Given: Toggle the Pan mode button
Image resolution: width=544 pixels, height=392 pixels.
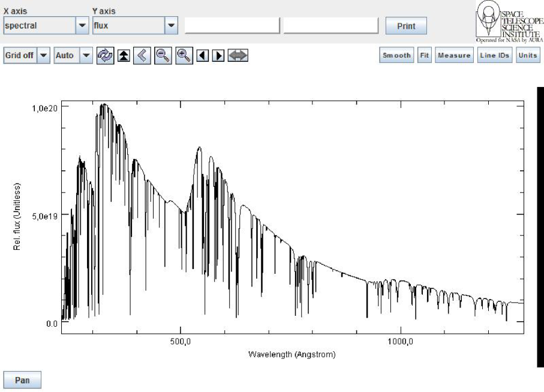Looking at the screenshot, I should click(22, 381).
